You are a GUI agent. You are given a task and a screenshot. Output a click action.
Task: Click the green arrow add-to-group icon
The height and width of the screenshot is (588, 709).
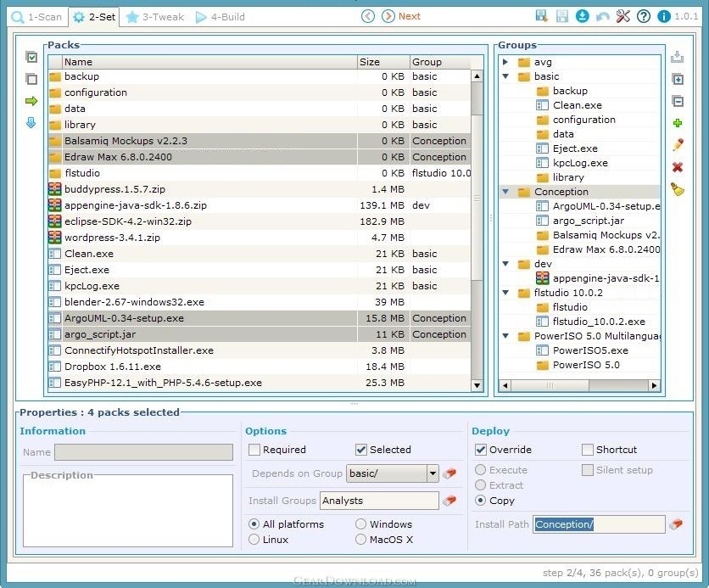[x=31, y=101]
